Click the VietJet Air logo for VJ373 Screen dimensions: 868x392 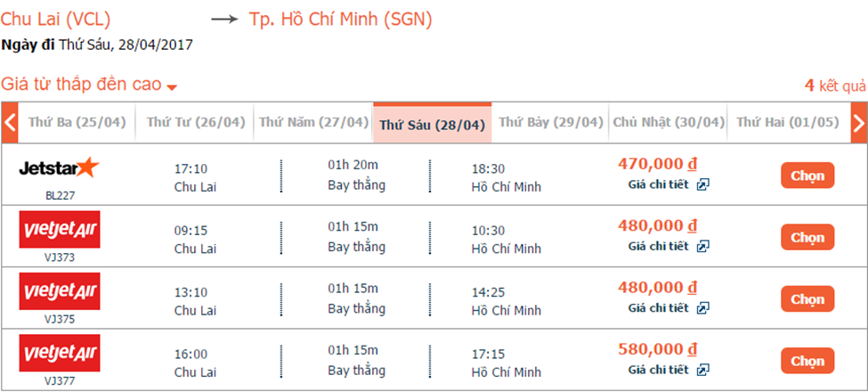click(60, 229)
